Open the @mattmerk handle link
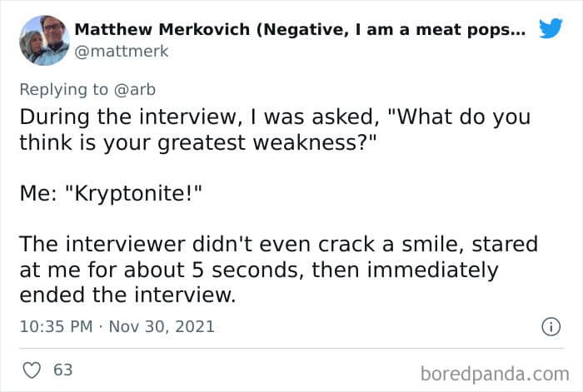The image size is (583, 392). click(x=121, y=52)
